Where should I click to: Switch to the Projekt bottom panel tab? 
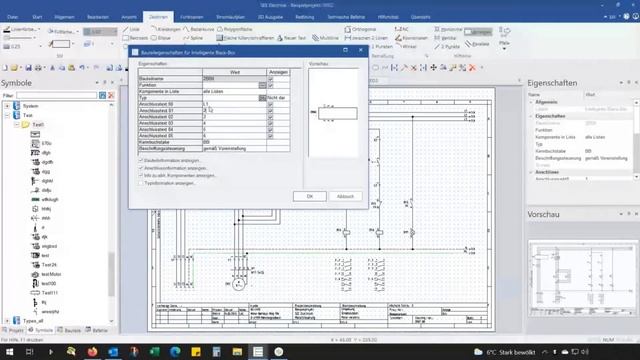pos(13,330)
